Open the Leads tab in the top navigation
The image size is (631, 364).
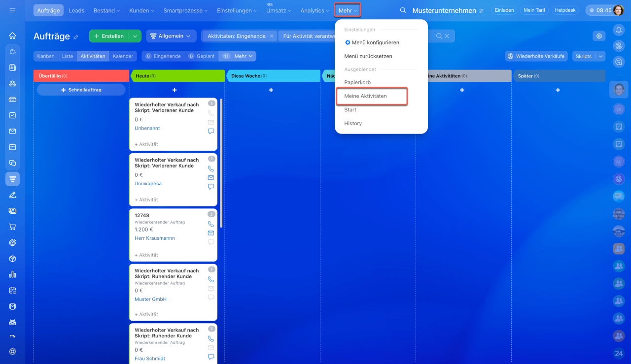(x=76, y=10)
